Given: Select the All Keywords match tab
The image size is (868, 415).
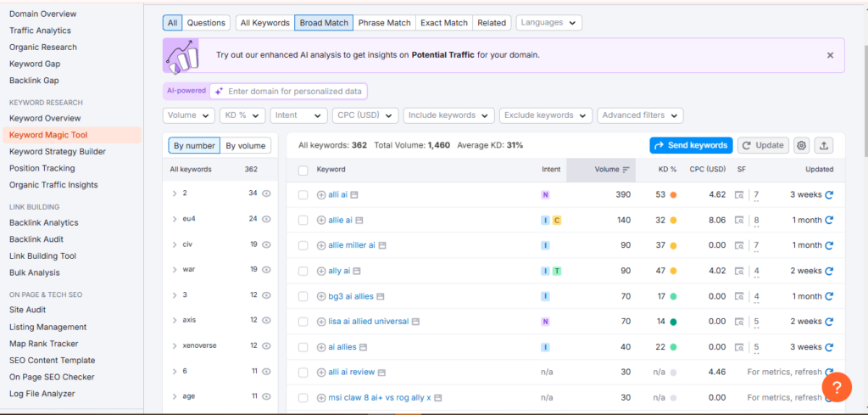Looking at the screenshot, I should (x=265, y=23).
